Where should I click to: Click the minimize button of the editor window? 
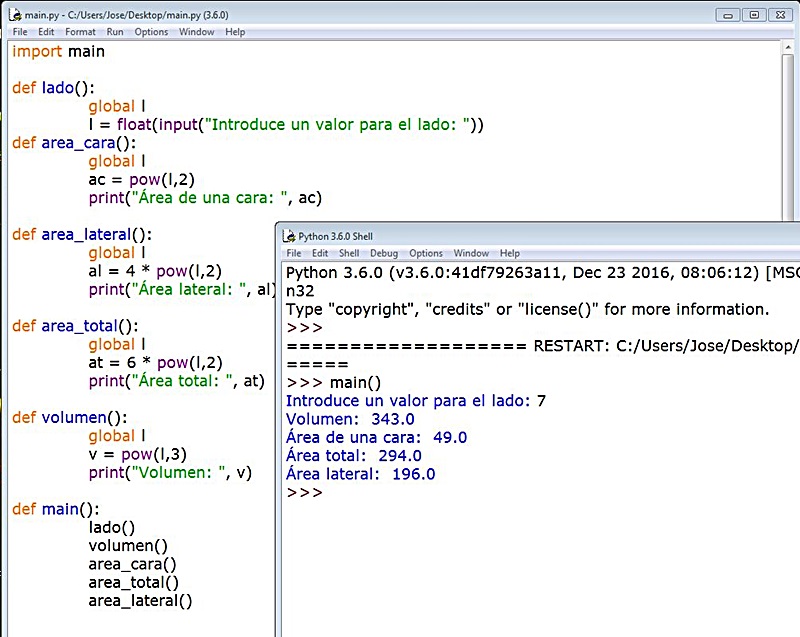tap(729, 14)
